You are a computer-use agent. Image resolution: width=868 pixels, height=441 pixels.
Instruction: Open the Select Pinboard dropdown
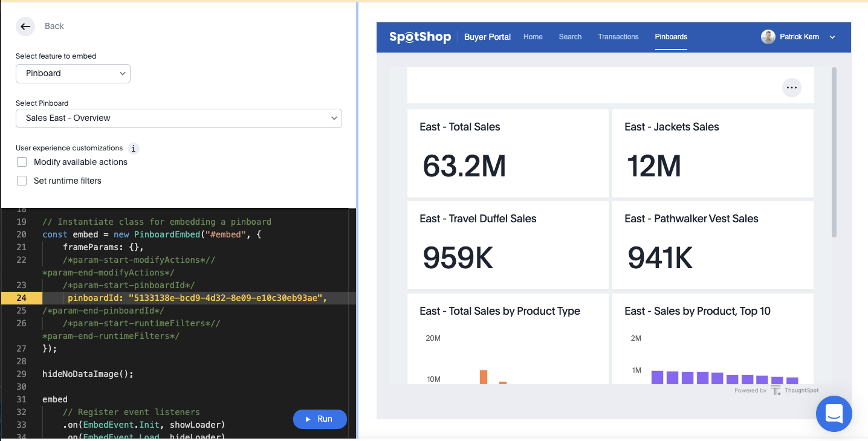(179, 118)
